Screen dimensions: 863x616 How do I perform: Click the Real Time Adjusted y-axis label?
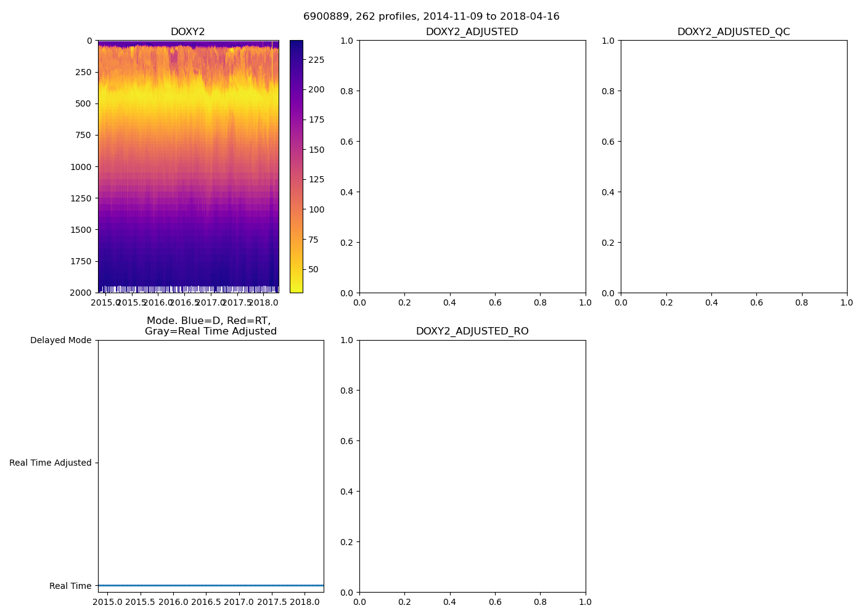(50, 463)
